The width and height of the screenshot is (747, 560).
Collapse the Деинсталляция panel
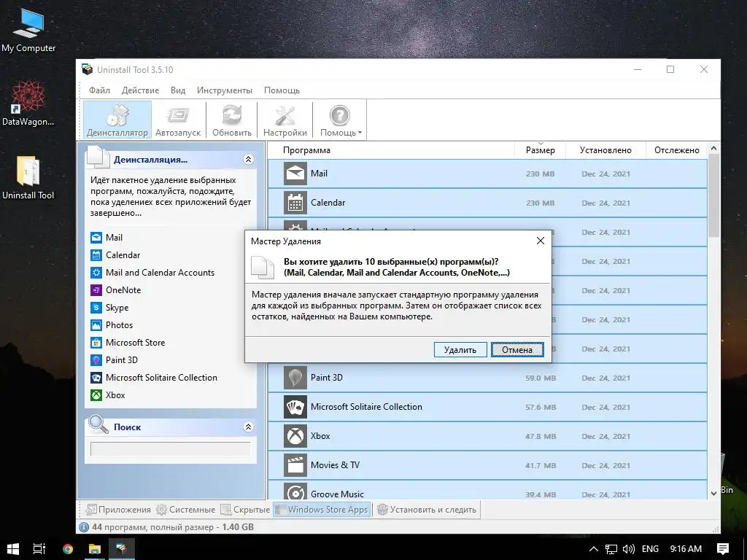(x=248, y=159)
